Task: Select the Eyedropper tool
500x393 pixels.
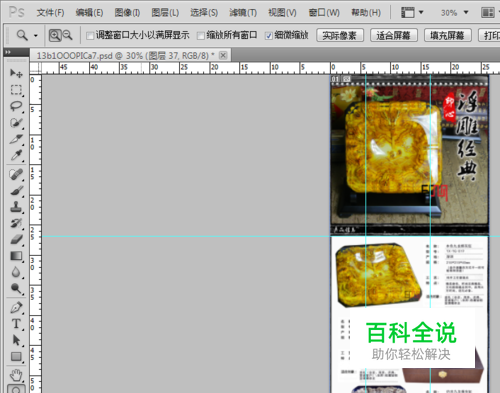Action: click(x=16, y=155)
